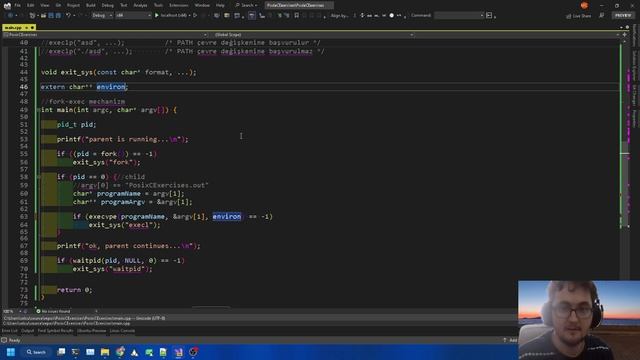Click the No issues found indicator
Viewport: 640px width, 360px height.
tap(53, 311)
